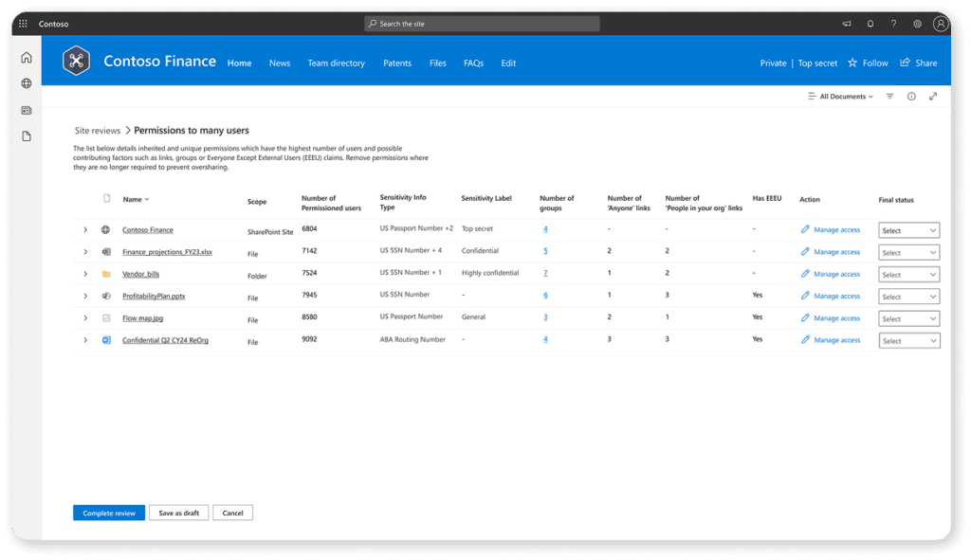Click Manage access for Confidential Q2 CY24 ReOrg
Screen dimensions: 971x560
836,340
